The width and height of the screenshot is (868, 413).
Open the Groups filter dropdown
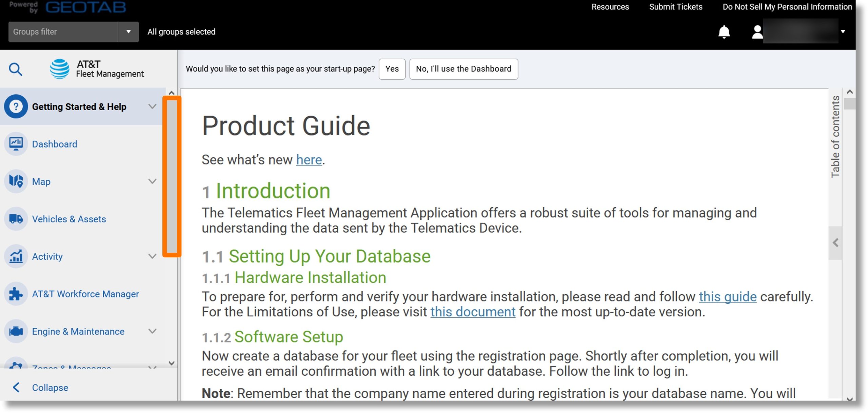(x=129, y=32)
